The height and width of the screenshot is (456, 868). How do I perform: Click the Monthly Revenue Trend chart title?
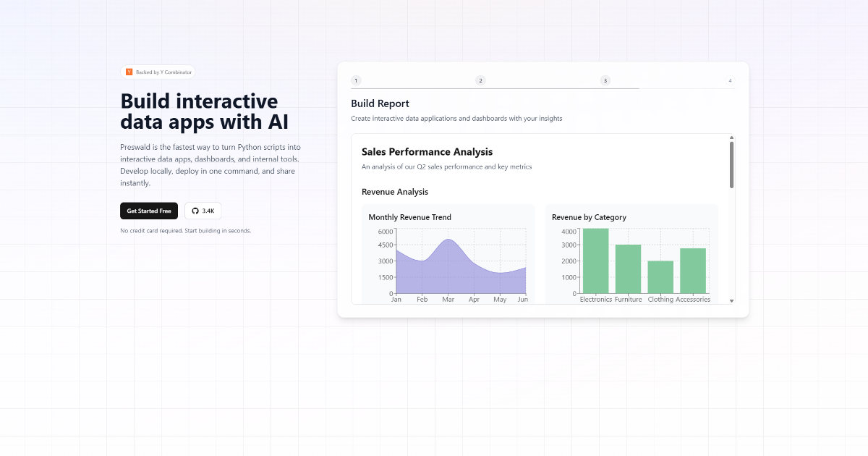tap(409, 217)
